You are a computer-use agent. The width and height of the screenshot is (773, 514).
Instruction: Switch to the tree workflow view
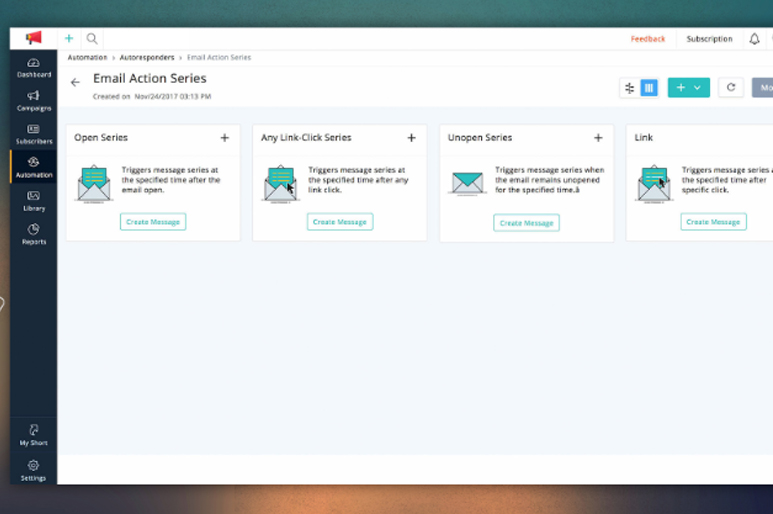(x=629, y=88)
